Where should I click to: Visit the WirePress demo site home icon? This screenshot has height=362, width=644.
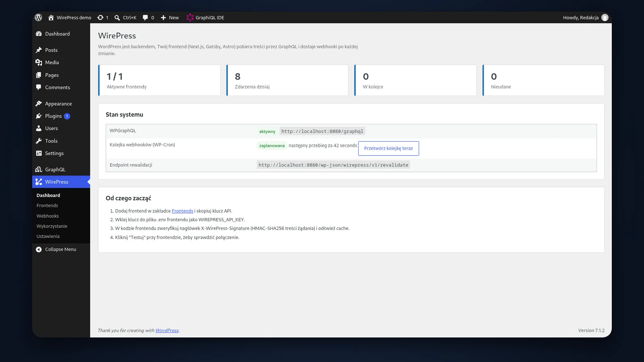[x=51, y=17]
